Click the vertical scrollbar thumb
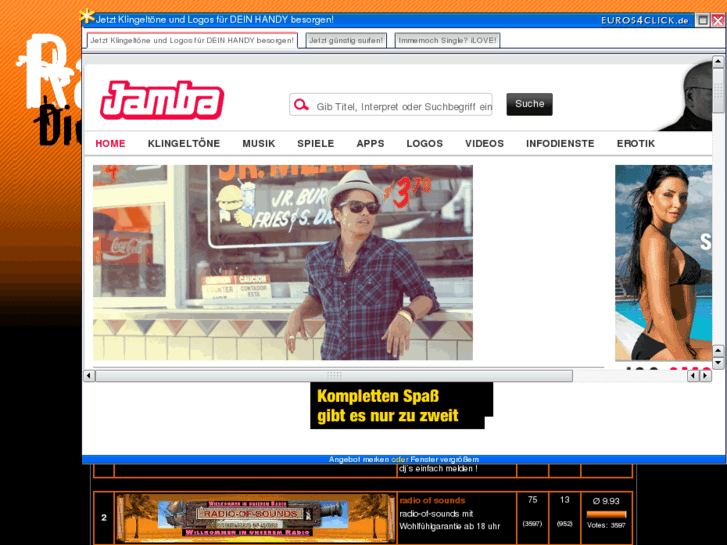The width and height of the screenshot is (727, 545). (x=718, y=90)
